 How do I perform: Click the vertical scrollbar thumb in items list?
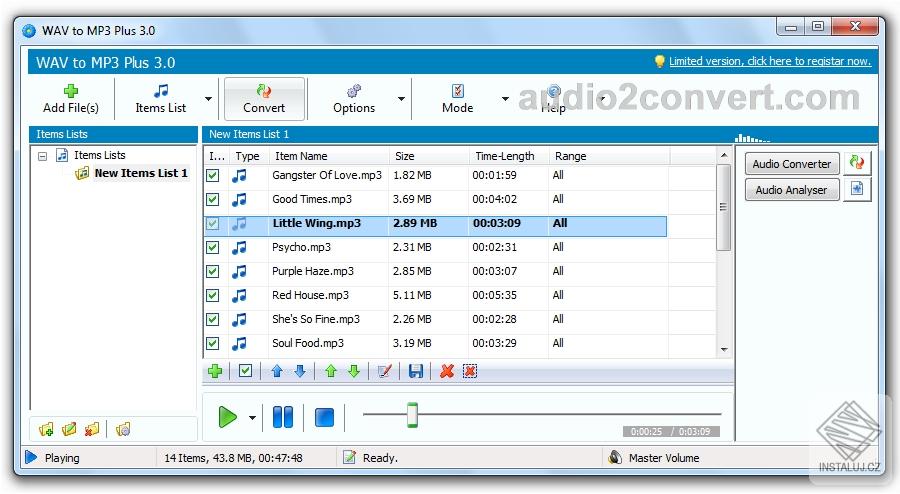point(724,207)
